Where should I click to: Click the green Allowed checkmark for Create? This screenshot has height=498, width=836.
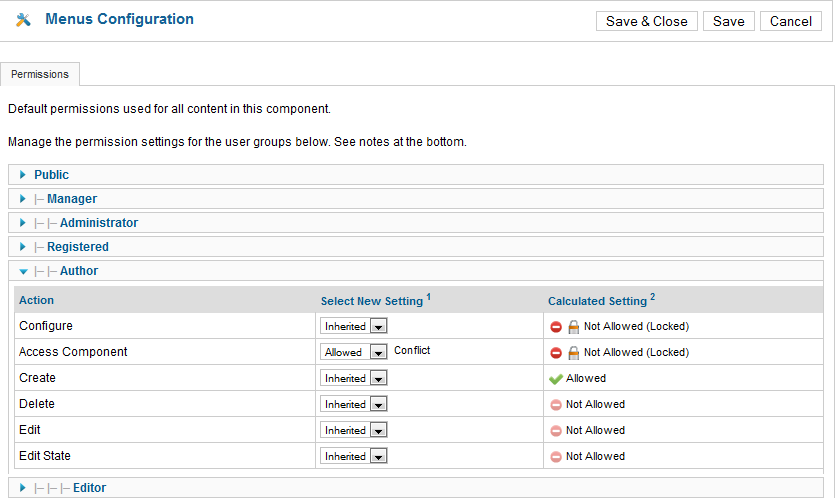[x=556, y=379]
